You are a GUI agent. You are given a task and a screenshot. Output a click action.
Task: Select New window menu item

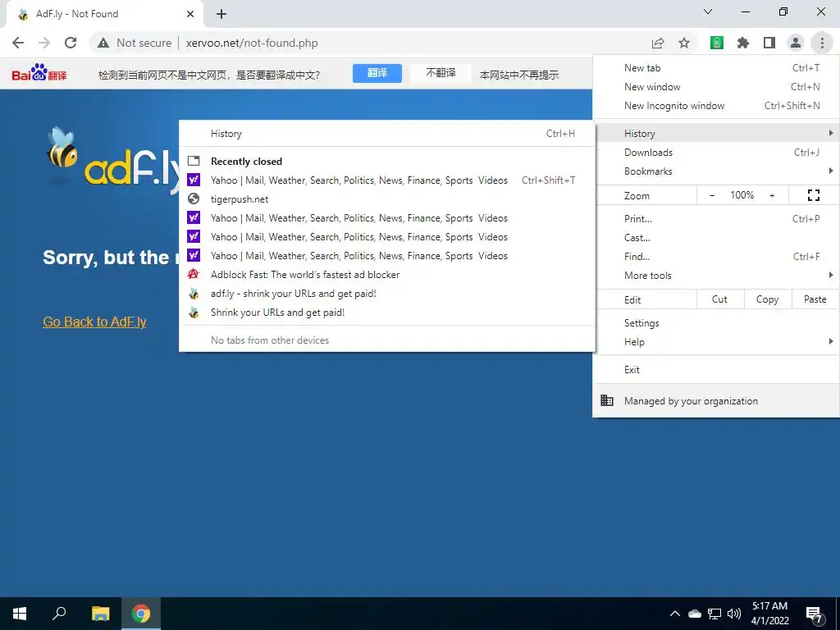click(716, 87)
